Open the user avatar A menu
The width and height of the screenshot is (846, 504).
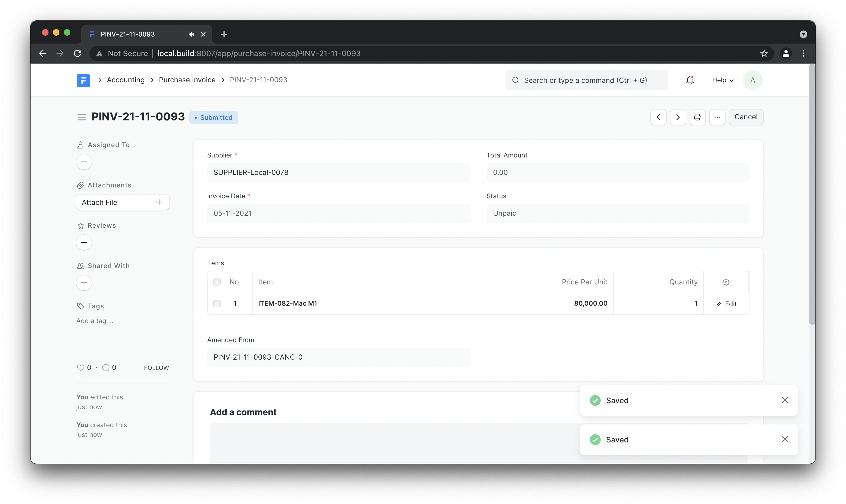pyautogui.click(x=752, y=80)
